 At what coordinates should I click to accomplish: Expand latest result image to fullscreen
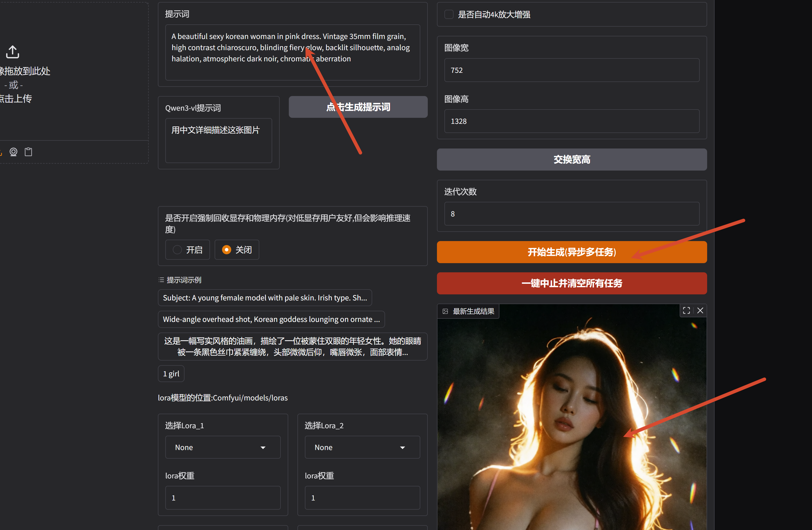click(687, 310)
